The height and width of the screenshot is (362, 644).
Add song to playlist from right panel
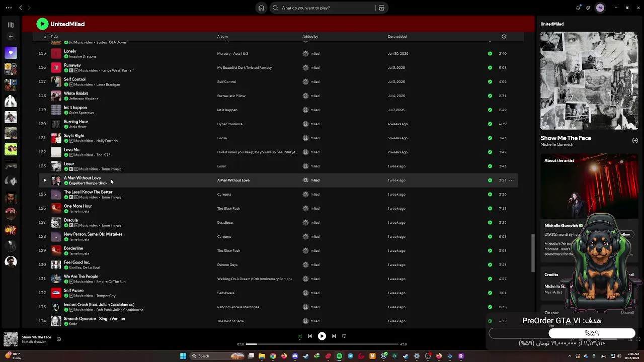(x=635, y=141)
